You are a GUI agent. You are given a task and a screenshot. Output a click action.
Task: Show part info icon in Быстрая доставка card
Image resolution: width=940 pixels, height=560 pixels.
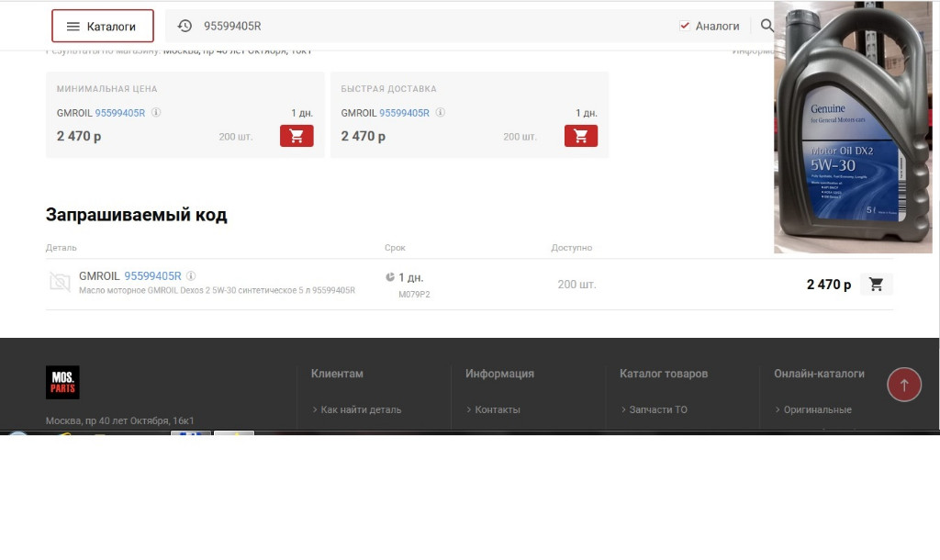coord(440,112)
